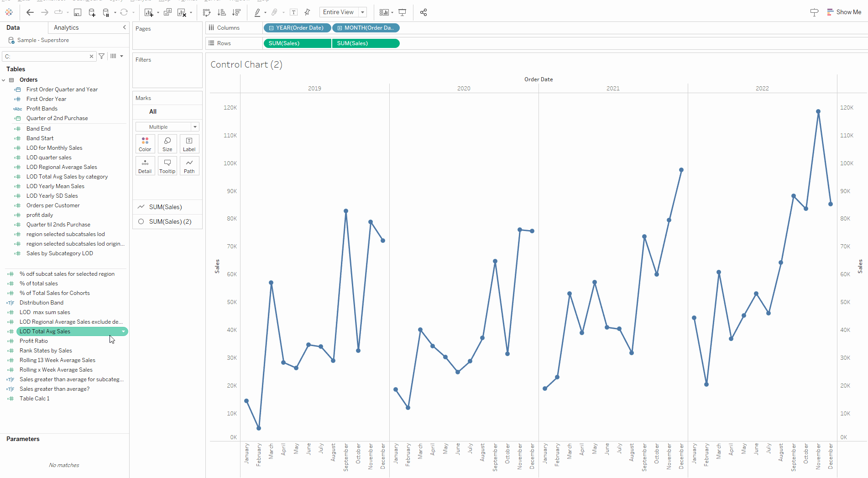Open Color on Marks card

(145, 144)
